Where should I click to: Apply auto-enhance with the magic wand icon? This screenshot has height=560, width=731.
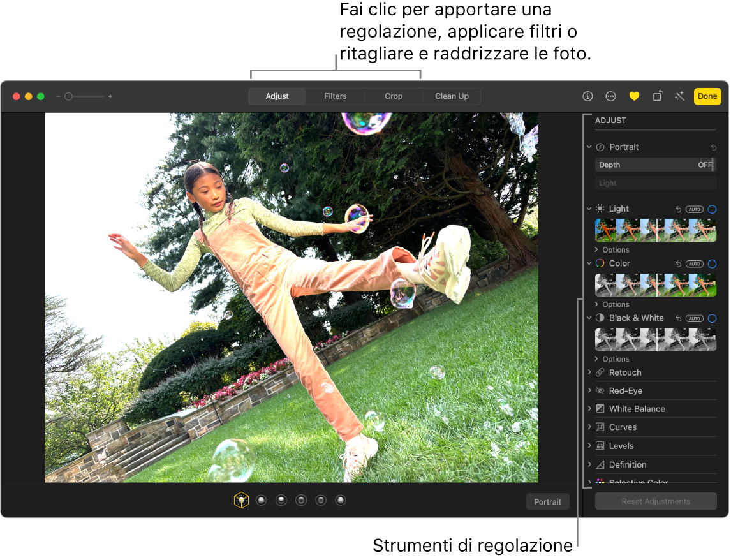[679, 96]
